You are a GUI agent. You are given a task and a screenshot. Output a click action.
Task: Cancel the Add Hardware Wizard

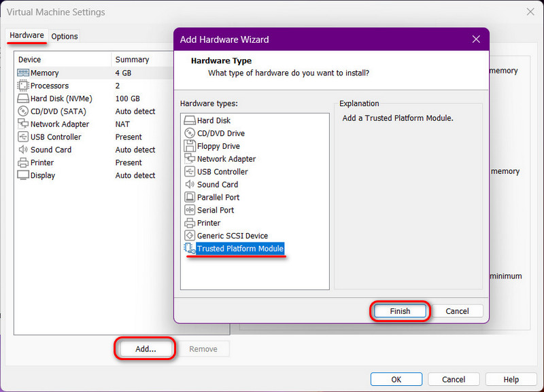pyautogui.click(x=457, y=311)
